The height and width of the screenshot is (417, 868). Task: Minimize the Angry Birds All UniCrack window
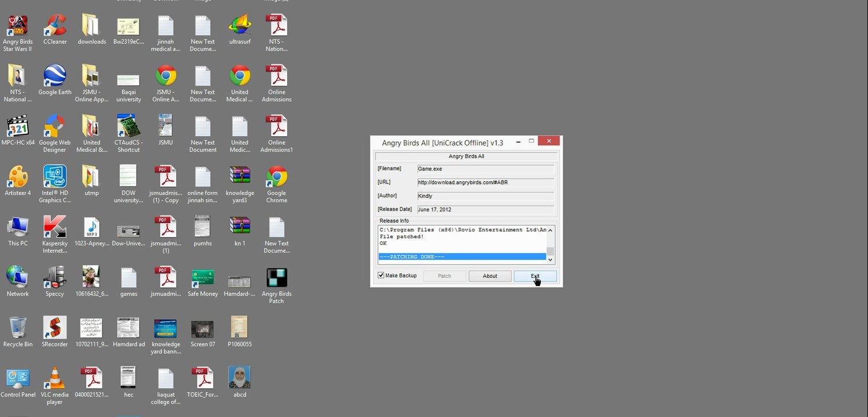[517, 141]
